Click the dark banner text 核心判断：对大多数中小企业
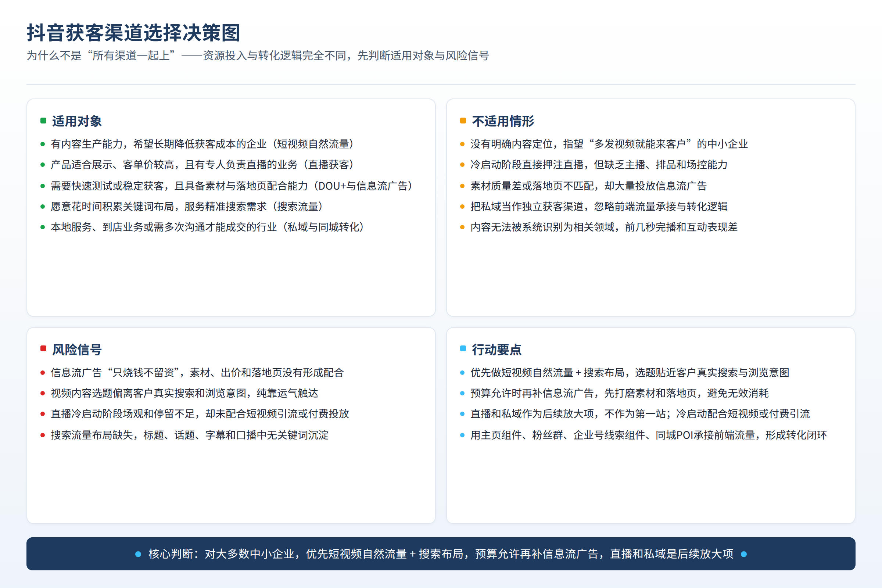 [x=441, y=554]
